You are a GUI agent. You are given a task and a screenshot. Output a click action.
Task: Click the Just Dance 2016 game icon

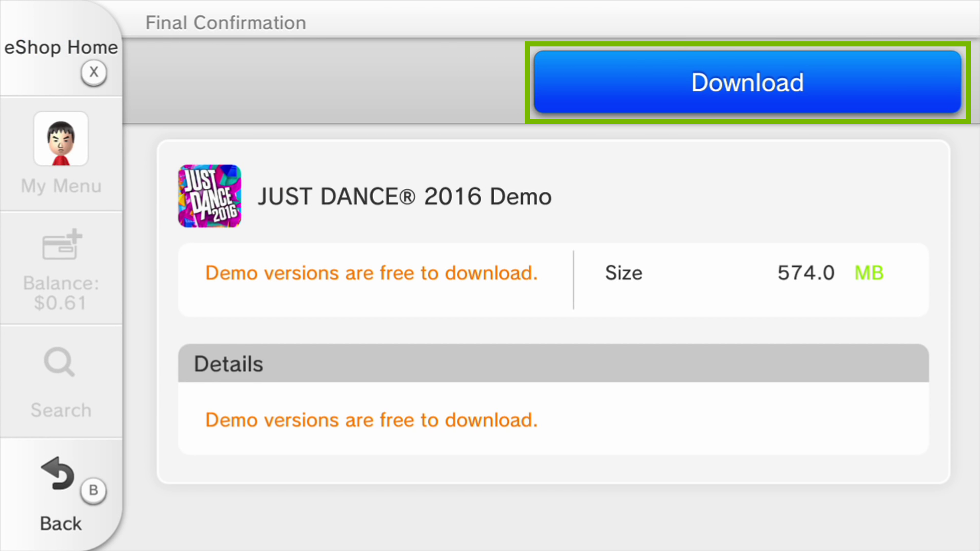(209, 195)
